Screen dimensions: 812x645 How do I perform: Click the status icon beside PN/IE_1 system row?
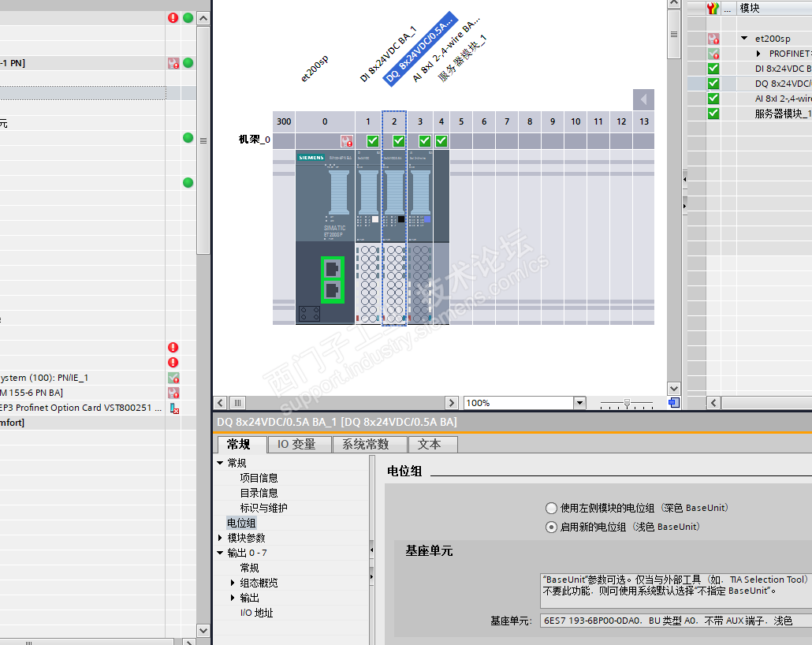click(x=173, y=378)
